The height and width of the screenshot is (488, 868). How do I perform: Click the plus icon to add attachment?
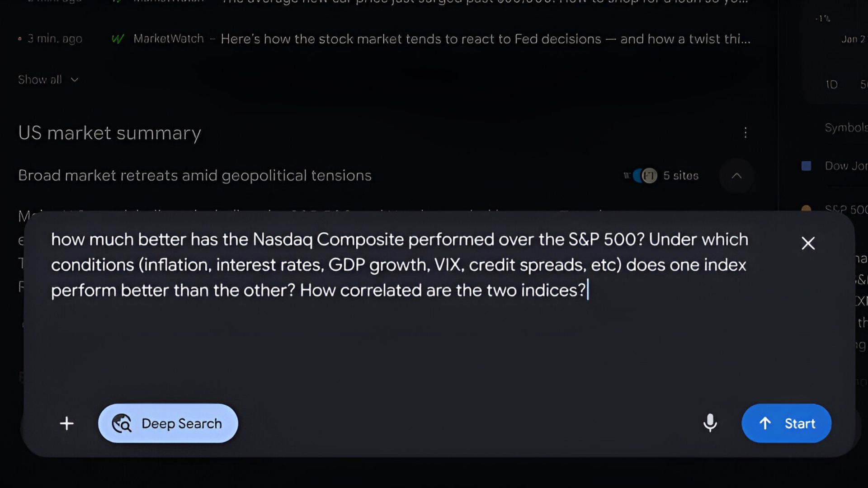pos(66,423)
